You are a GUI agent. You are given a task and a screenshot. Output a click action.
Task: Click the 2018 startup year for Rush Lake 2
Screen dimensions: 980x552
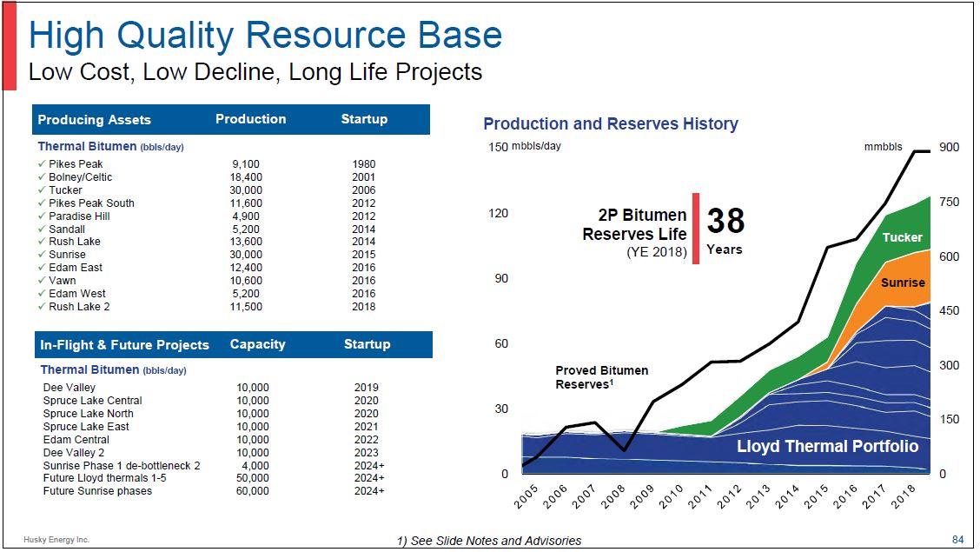[364, 307]
